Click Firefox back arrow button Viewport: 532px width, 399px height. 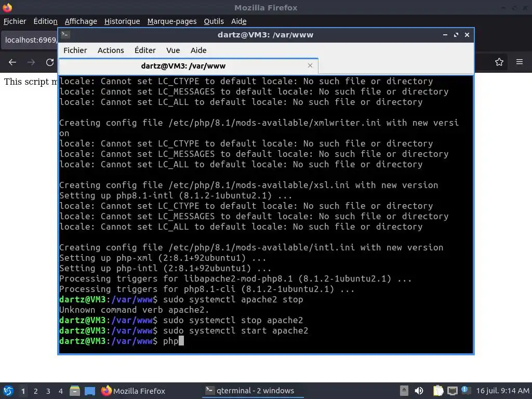pos(12,62)
